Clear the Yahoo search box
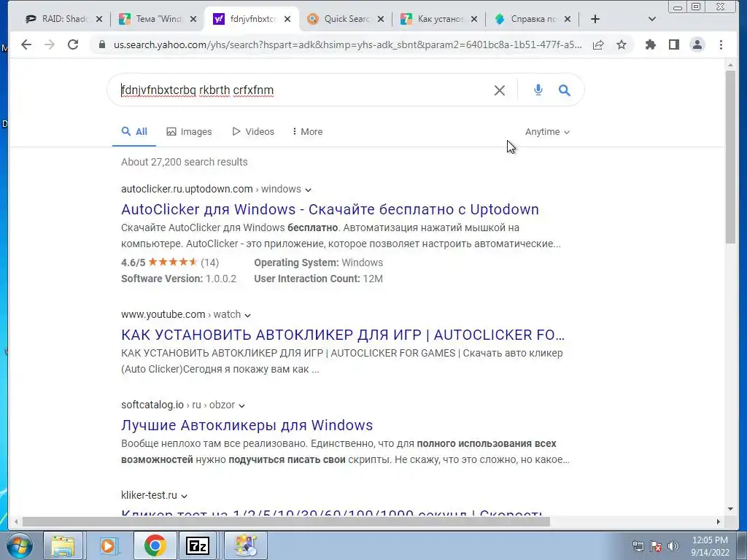 pyautogui.click(x=499, y=90)
